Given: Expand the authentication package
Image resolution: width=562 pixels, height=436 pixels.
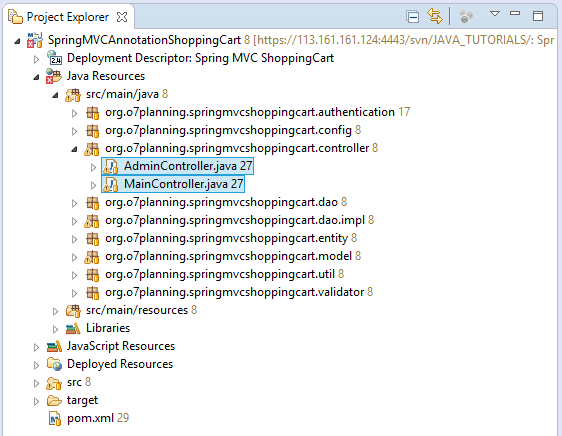Looking at the screenshot, I should 74,113.
